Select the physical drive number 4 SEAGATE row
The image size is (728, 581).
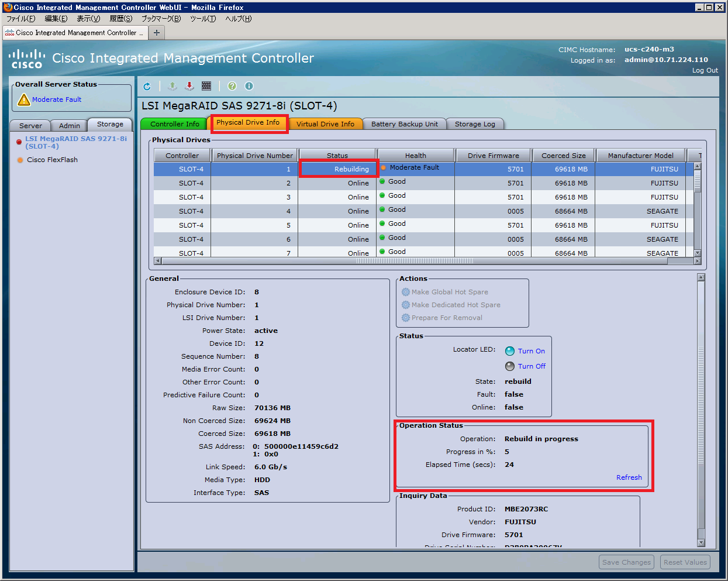(423, 211)
